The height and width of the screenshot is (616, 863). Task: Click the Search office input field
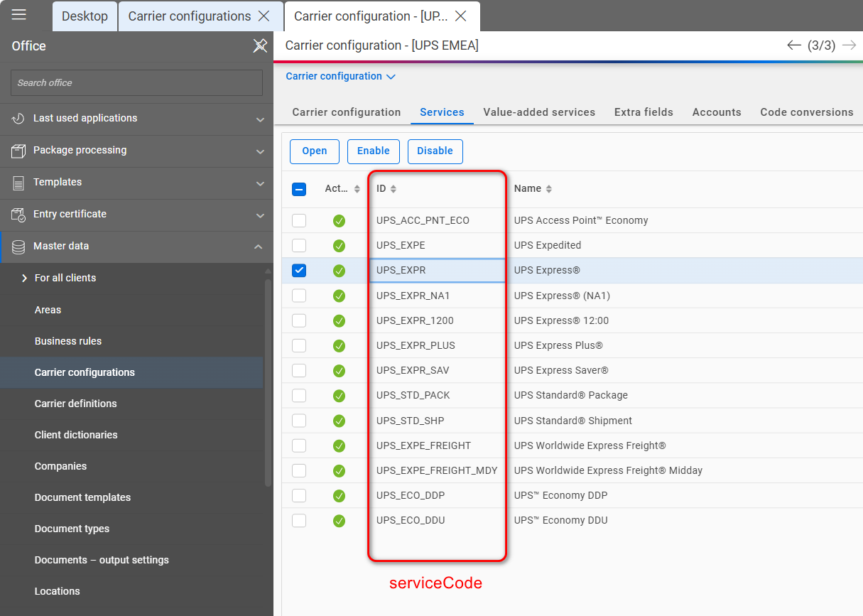pos(136,83)
